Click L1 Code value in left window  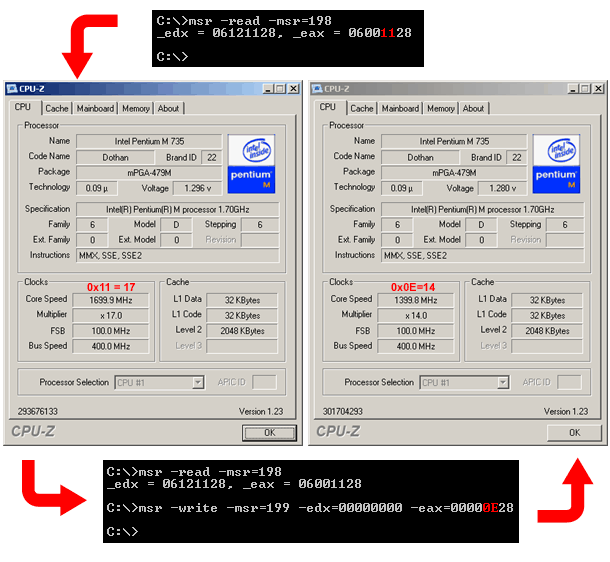pyautogui.click(x=242, y=315)
